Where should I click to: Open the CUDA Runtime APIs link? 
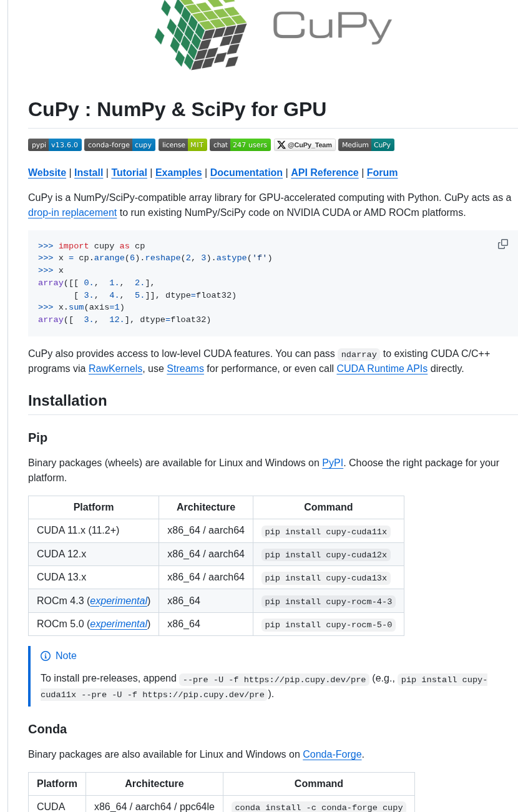[x=382, y=369]
